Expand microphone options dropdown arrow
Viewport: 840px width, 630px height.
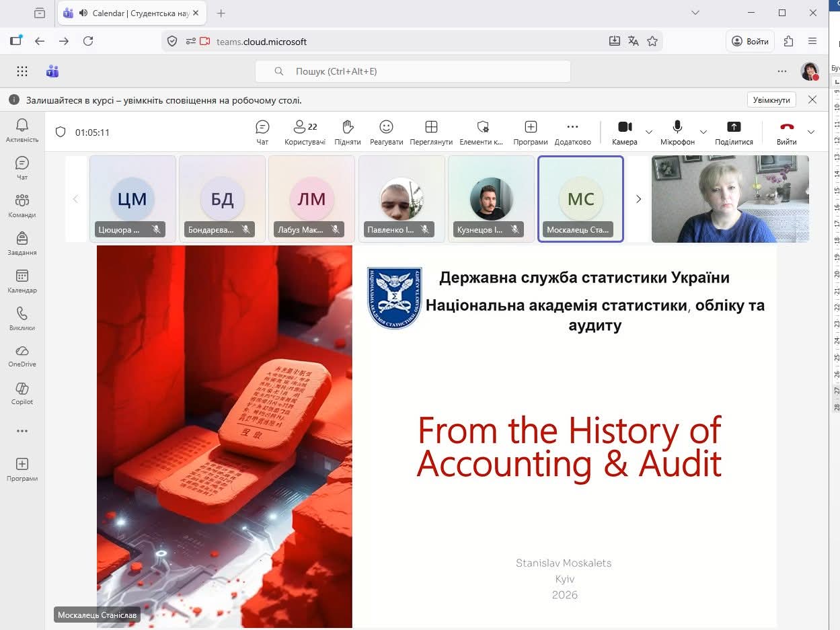[703, 132]
